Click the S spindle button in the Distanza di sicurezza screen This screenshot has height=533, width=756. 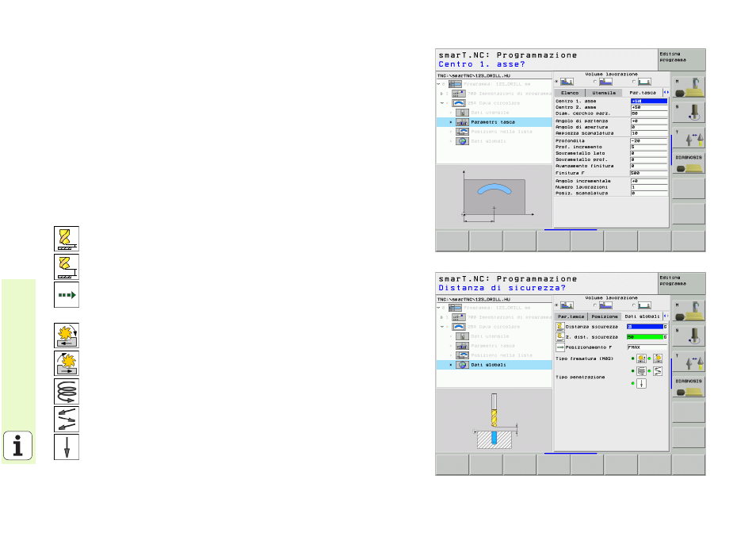coord(689,336)
